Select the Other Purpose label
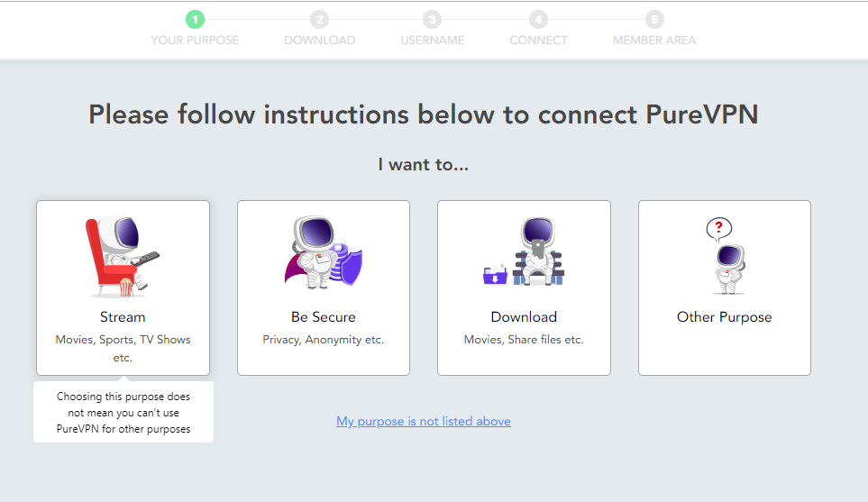This screenshot has width=868, height=502. tap(724, 317)
